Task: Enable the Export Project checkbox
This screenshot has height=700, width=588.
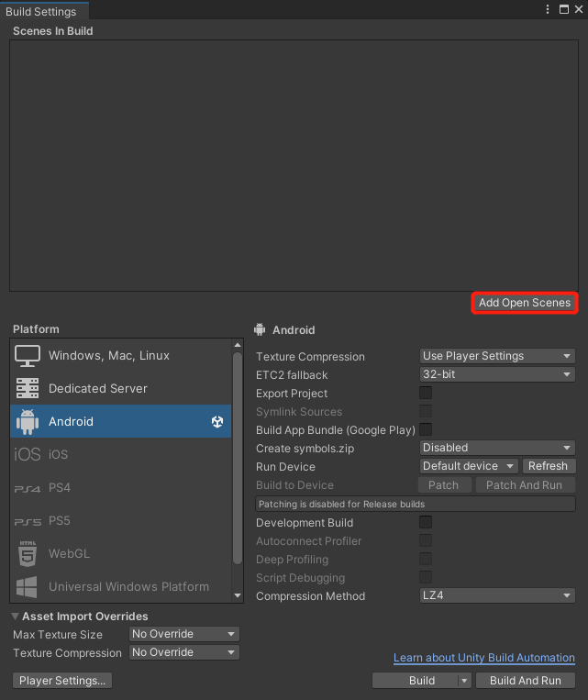Action: [x=426, y=393]
